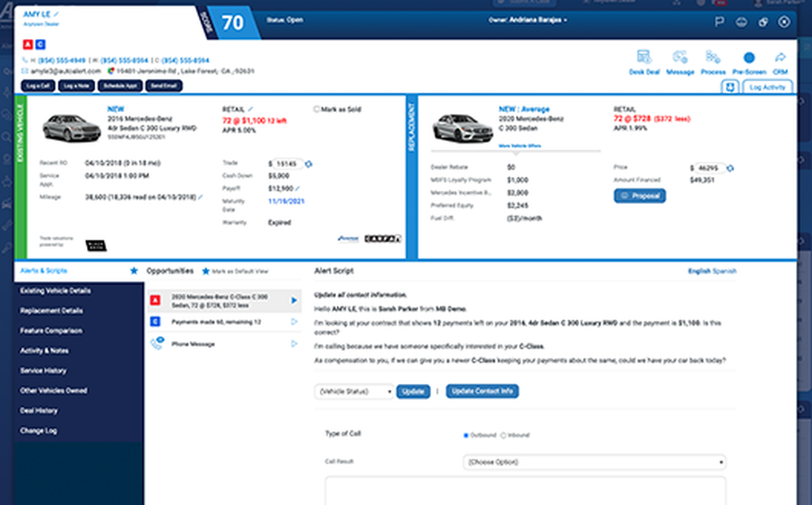
Task: Play the Phone Message script arrow
Action: coord(294,344)
